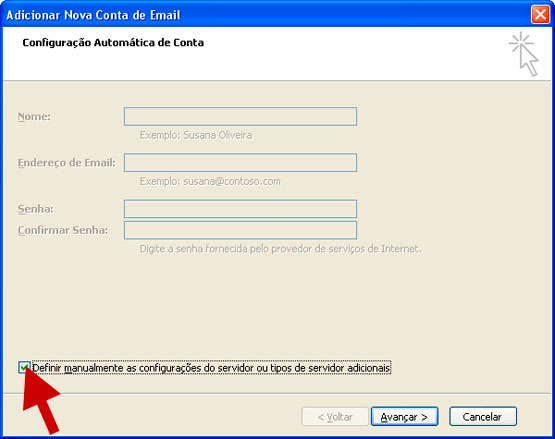The width and height of the screenshot is (555, 439).
Task: Close the Adicionar Nova Conta dialog
Action: [x=540, y=15]
